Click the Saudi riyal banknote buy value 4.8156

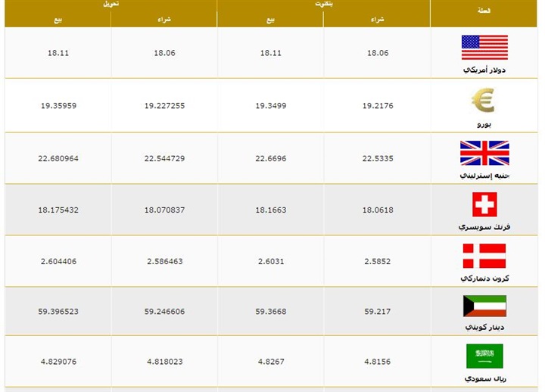[x=378, y=362]
